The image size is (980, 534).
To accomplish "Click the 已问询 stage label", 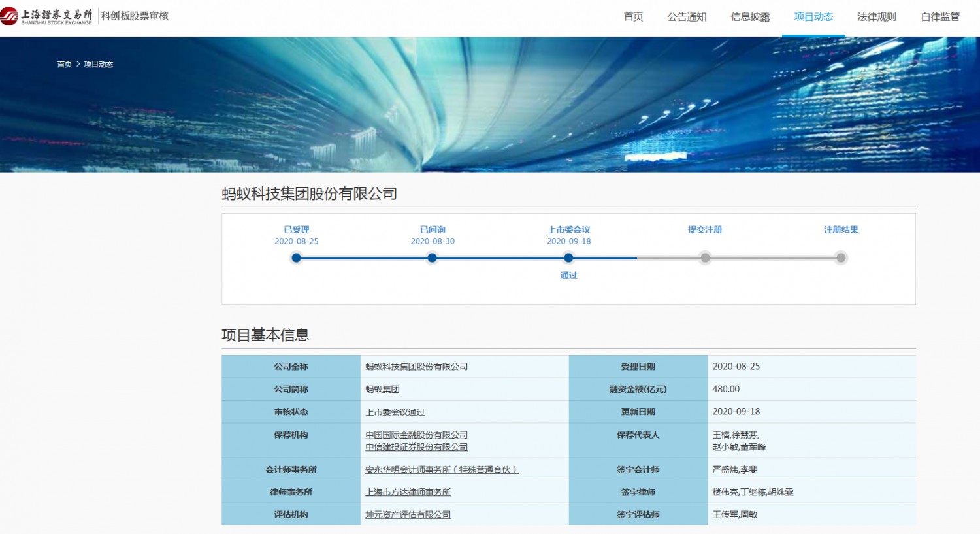I will pos(433,229).
